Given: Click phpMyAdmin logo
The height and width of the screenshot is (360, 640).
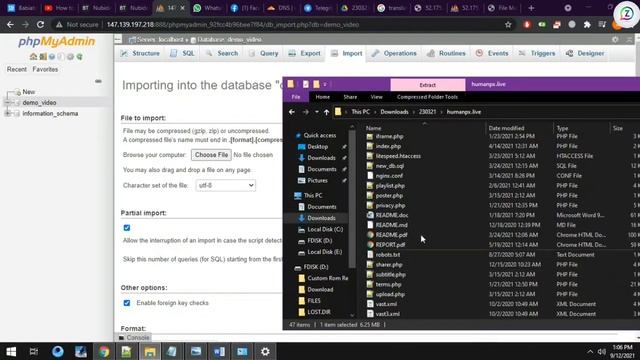Looking at the screenshot, I should 56,41.
